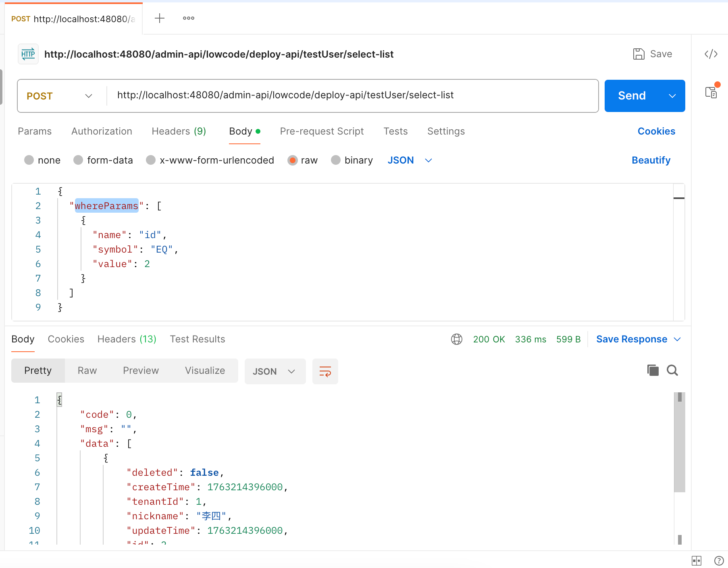
Task: Click the code snippet icon in right sidebar
Action: pyautogui.click(x=711, y=54)
